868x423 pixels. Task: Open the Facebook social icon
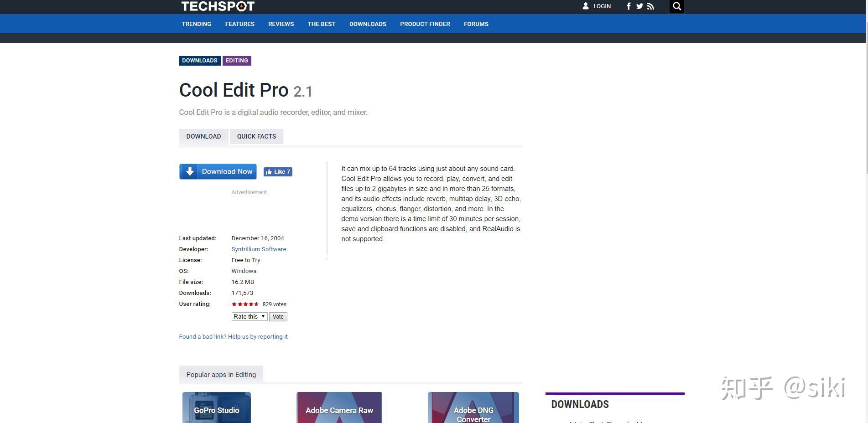629,6
